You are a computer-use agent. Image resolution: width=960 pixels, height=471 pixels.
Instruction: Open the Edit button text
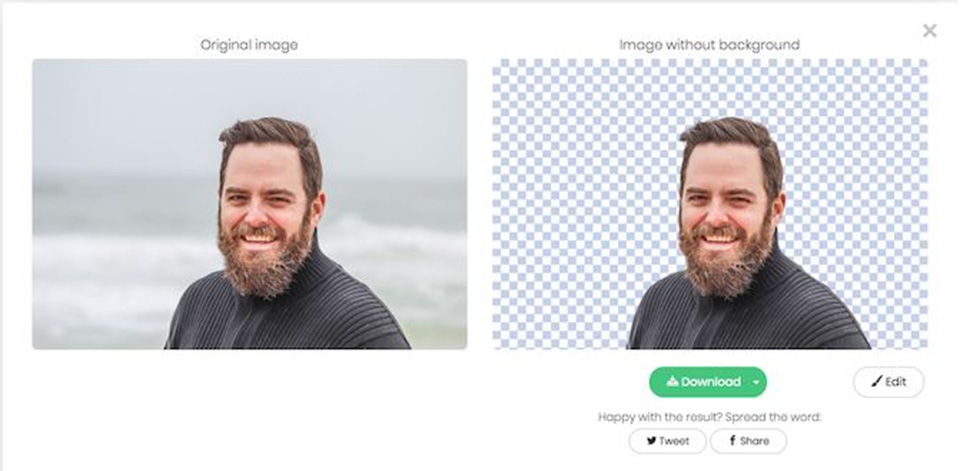click(896, 382)
